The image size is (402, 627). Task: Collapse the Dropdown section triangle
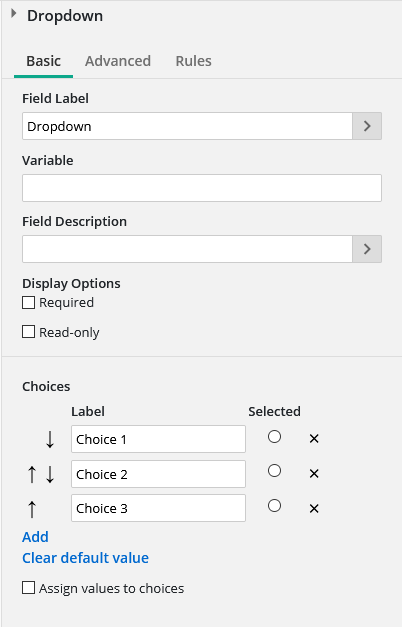[14, 14]
